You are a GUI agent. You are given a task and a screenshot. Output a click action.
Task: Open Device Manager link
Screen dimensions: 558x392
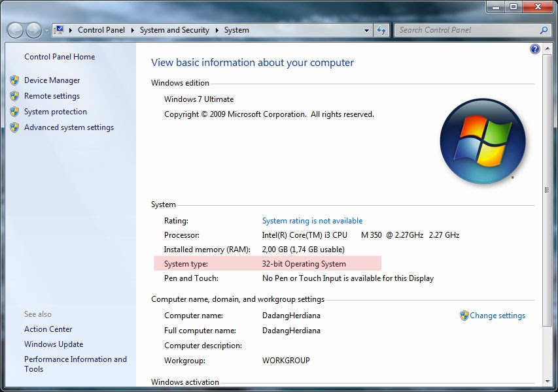click(x=52, y=80)
